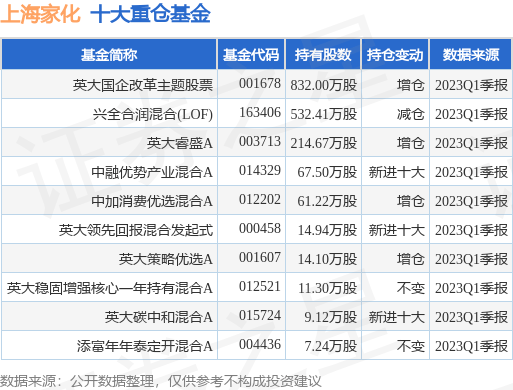Click the 数据来源 footer disclaimer text
The width and height of the screenshot is (513, 390).
161,381
